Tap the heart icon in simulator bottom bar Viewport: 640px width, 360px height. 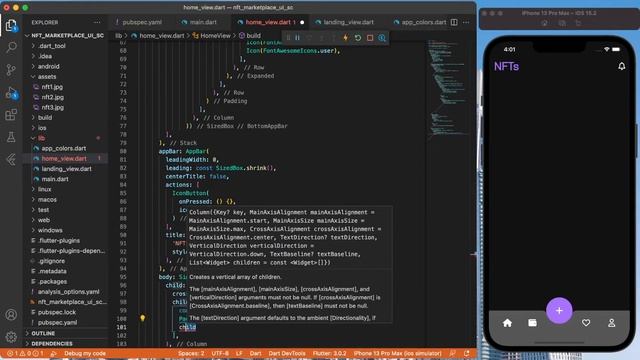(586, 323)
